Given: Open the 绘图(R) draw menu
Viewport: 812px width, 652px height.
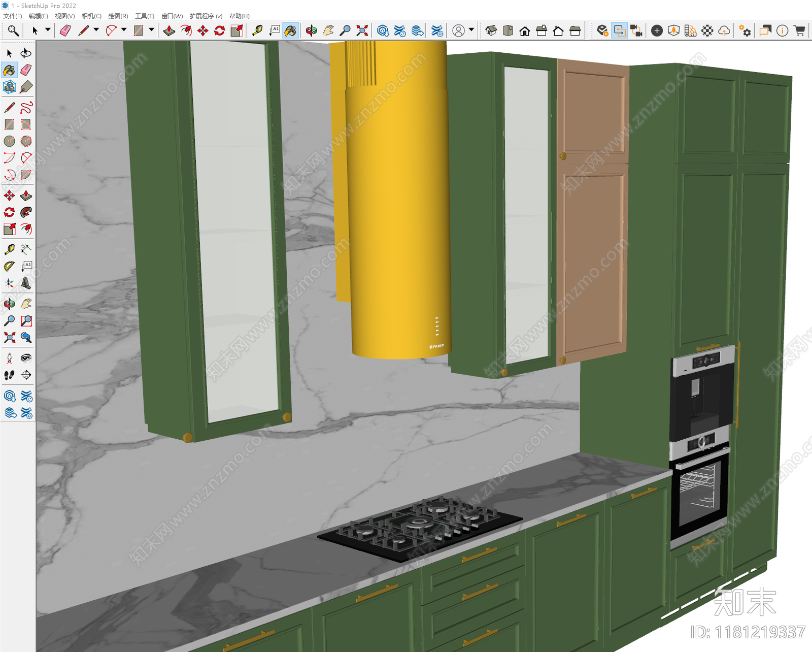Looking at the screenshot, I should click(x=118, y=16).
